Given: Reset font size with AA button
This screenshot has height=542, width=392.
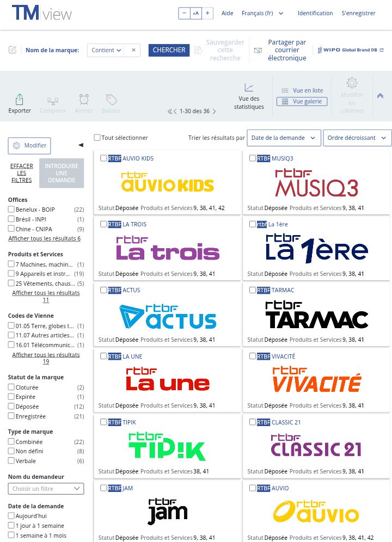Looking at the screenshot, I should 196,13.
